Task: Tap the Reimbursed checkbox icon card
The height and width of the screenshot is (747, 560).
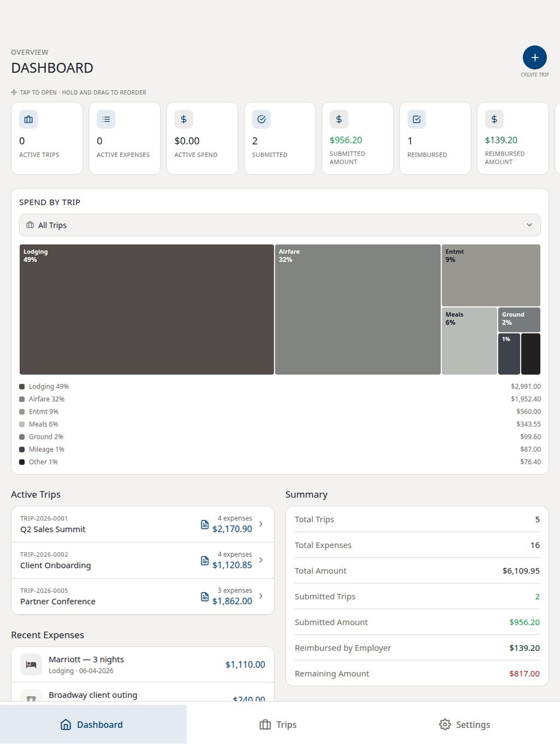Action: [435, 138]
